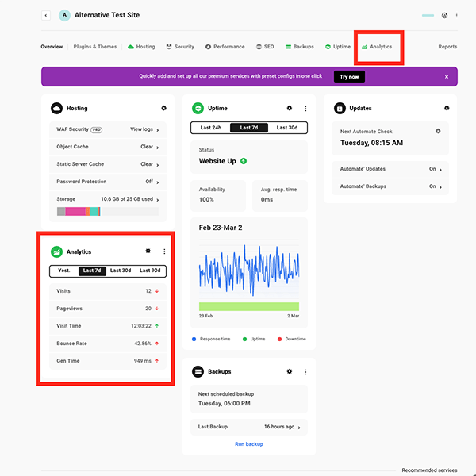Expand Last Backup 16 hours ago row
The image size is (476, 476).
click(249, 427)
